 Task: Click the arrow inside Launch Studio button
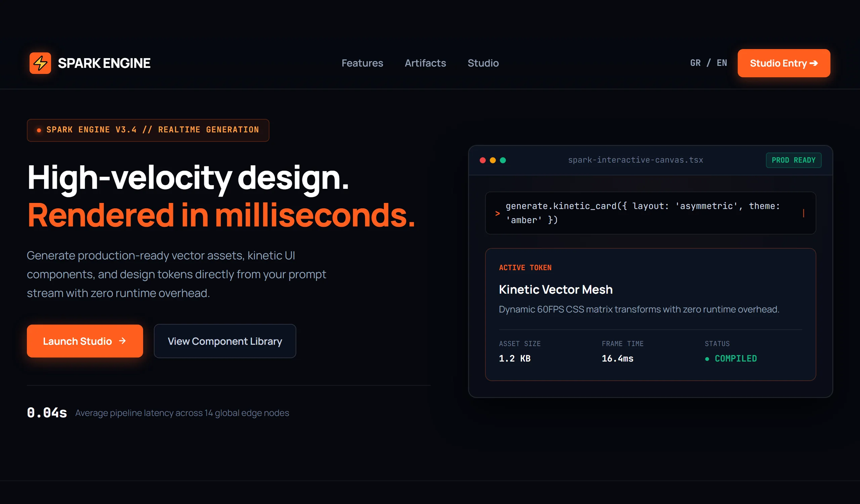123,341
